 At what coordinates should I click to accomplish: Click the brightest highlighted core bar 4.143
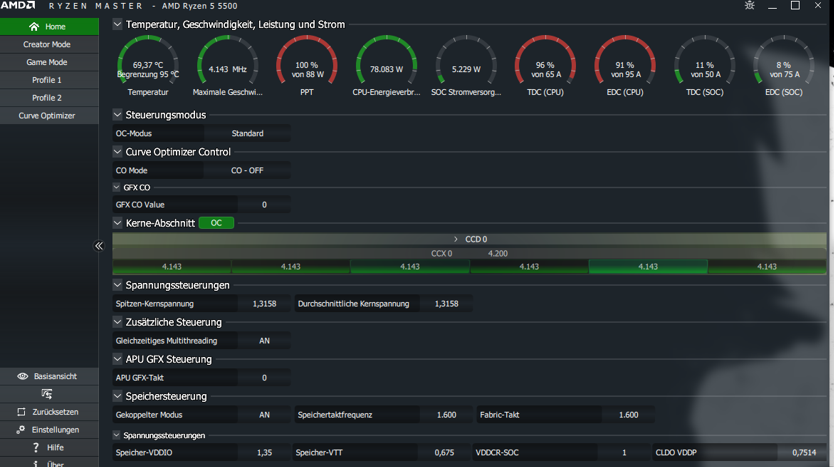tap(648, 266)
